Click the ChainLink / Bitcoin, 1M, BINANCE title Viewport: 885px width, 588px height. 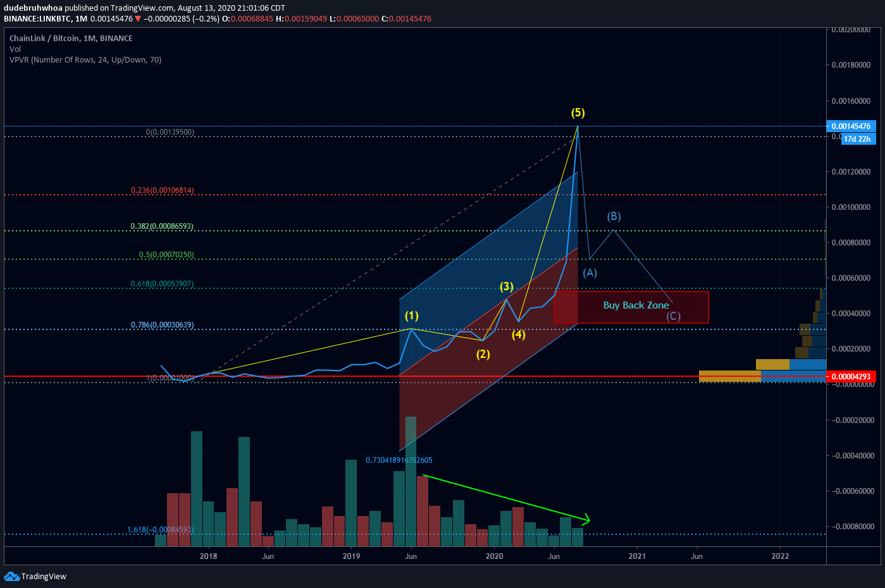[x=71, y=39]
